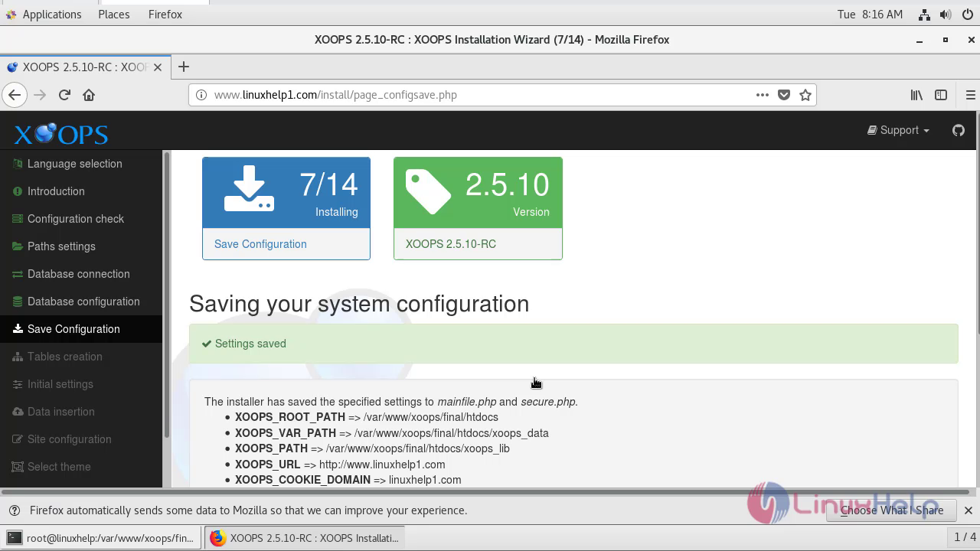Click the horizontal scrollbar at page bottom
This screenshot has width=980, height=551.
(488, 491)
